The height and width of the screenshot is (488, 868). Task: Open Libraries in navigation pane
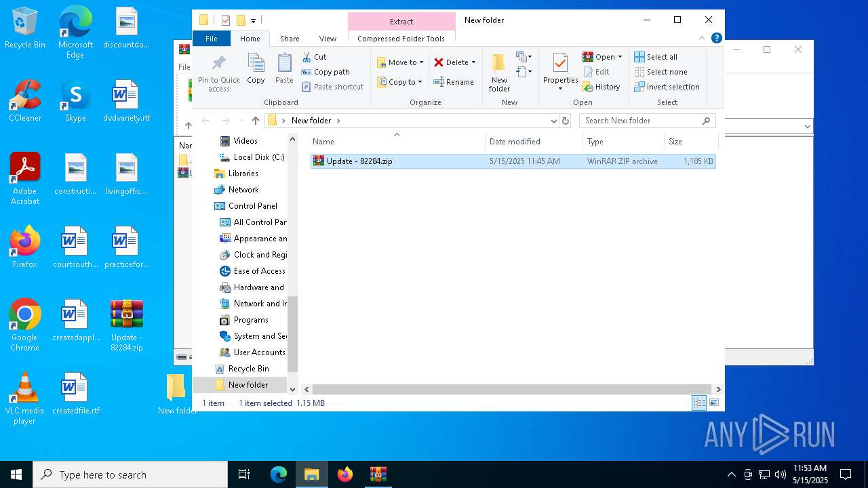(x=243, y=174)
